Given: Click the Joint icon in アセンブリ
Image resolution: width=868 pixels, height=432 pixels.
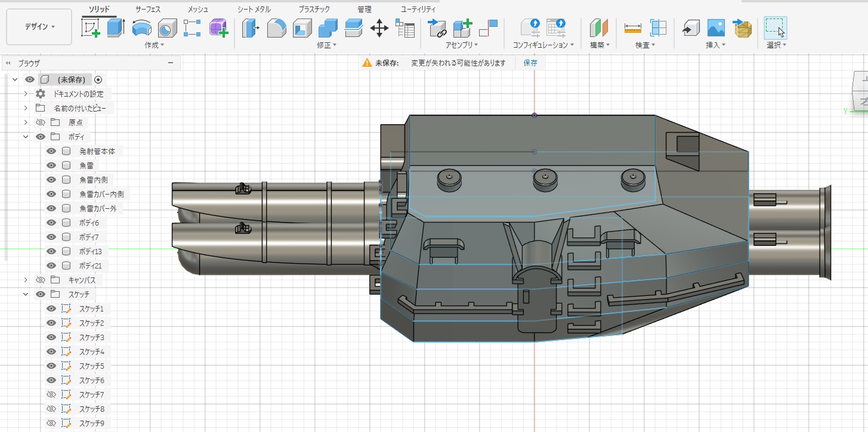Looking at the screenshot, I should [488, 28].
